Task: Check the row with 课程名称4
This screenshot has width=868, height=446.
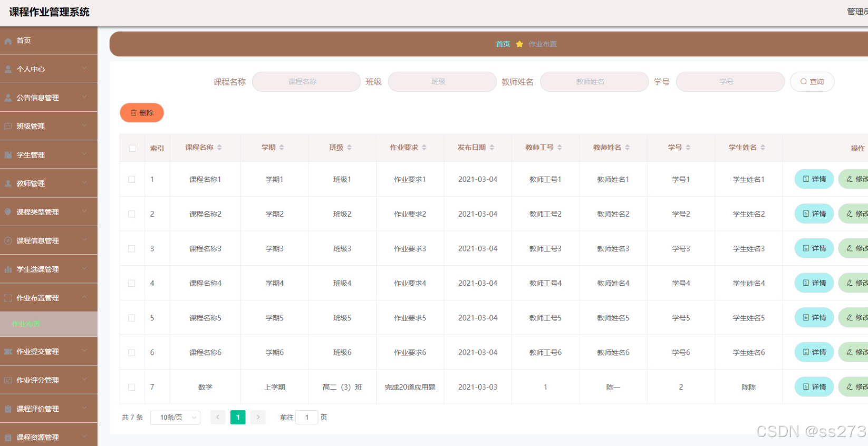Action: pyautogui.click(x=132, y=284)
